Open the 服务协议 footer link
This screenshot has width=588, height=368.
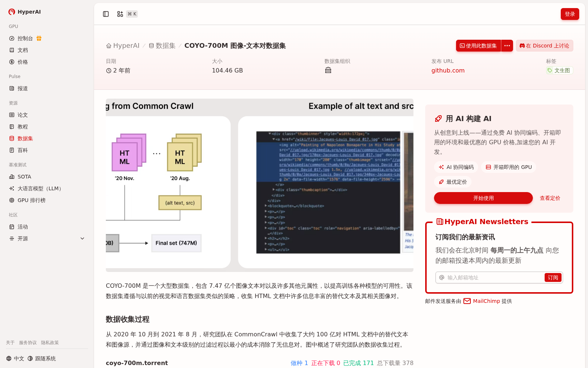tap(28, 343)
